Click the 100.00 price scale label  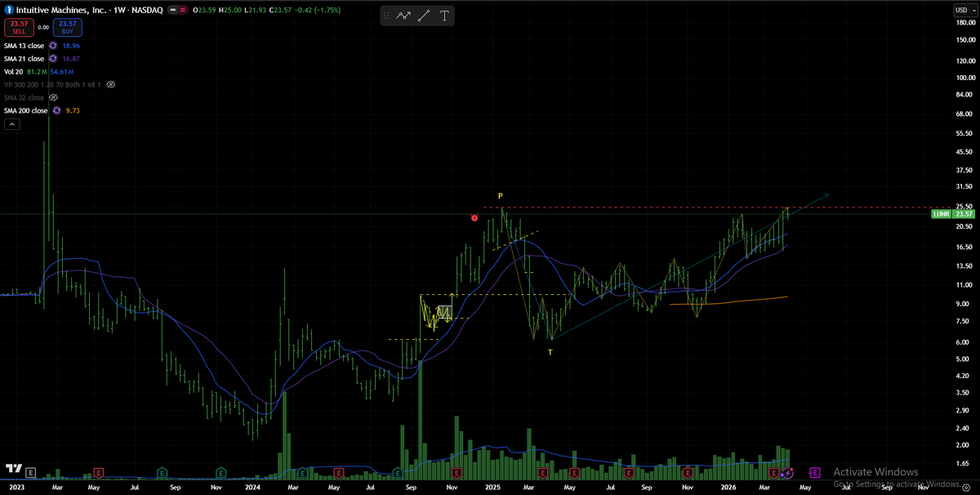[965, 78]
